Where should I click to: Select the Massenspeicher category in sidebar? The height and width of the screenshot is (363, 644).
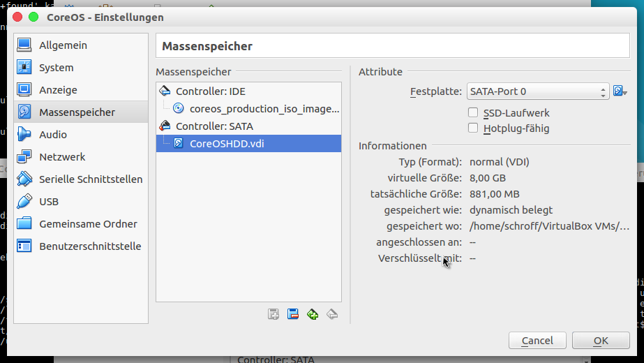point(81,112)
